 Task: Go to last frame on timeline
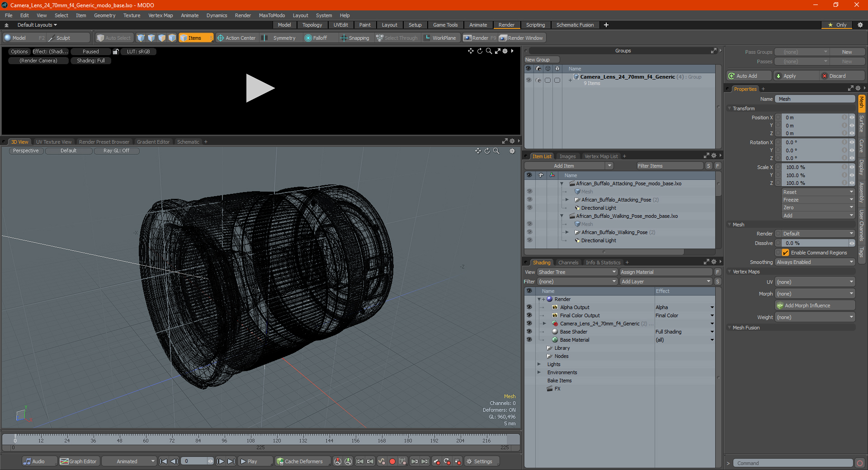coord(231,461)
